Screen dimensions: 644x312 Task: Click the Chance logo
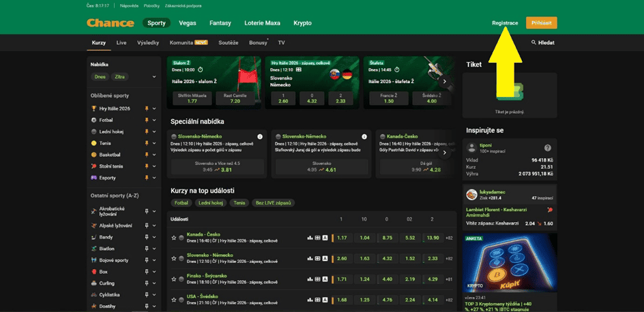point(110,23)
